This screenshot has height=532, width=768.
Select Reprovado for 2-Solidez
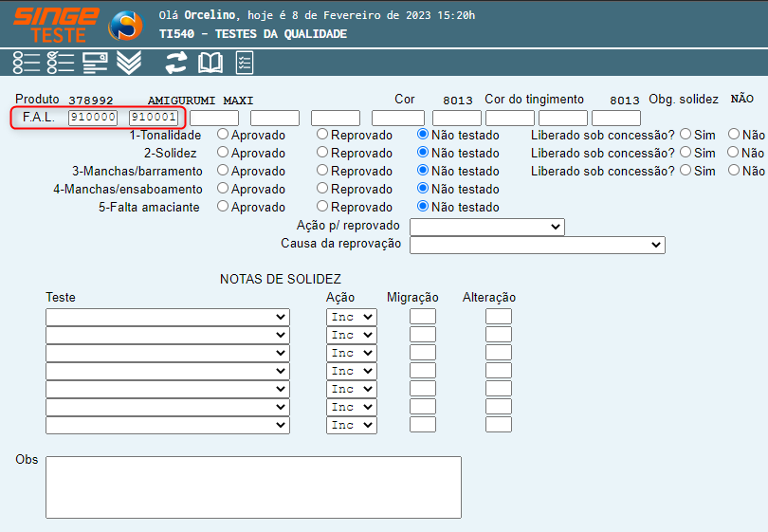pos(323,153)
